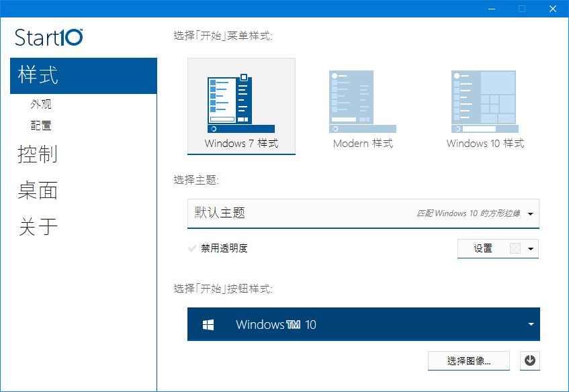Expand the arrow next to the 设置 button
The width and height of the screenshot is (569, 392).
click(x=531, y=249)
